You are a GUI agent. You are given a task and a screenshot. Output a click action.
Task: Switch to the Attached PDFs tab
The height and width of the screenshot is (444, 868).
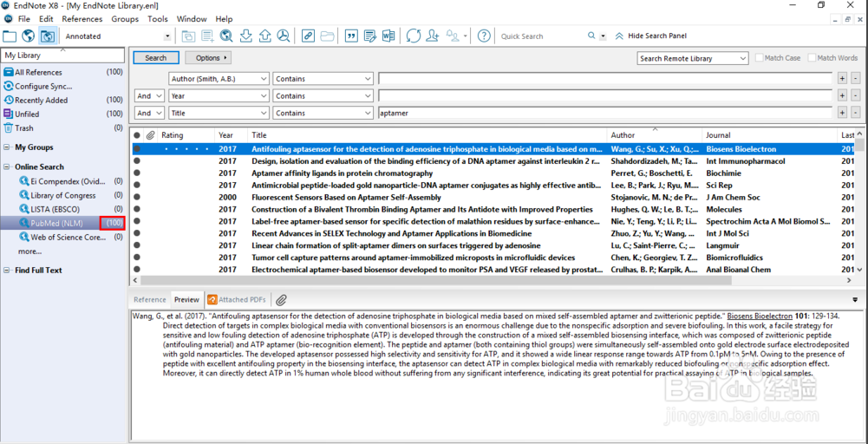pyautogui.click(x=237, y=300)
